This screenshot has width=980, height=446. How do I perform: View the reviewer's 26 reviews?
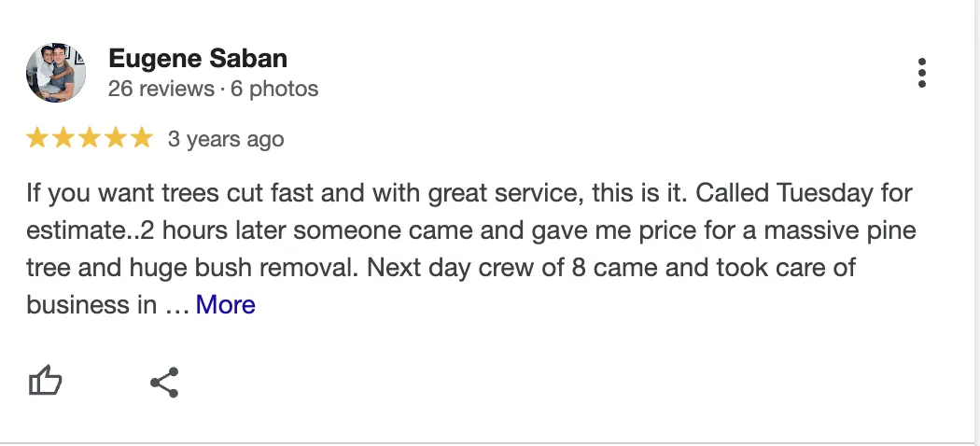pyautogui.click(x=161, y=89)
